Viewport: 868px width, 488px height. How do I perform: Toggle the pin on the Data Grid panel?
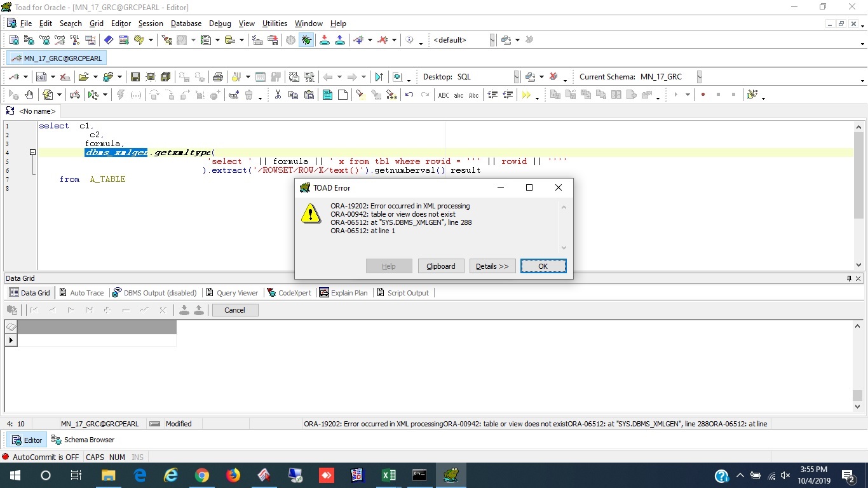(849, 278)
